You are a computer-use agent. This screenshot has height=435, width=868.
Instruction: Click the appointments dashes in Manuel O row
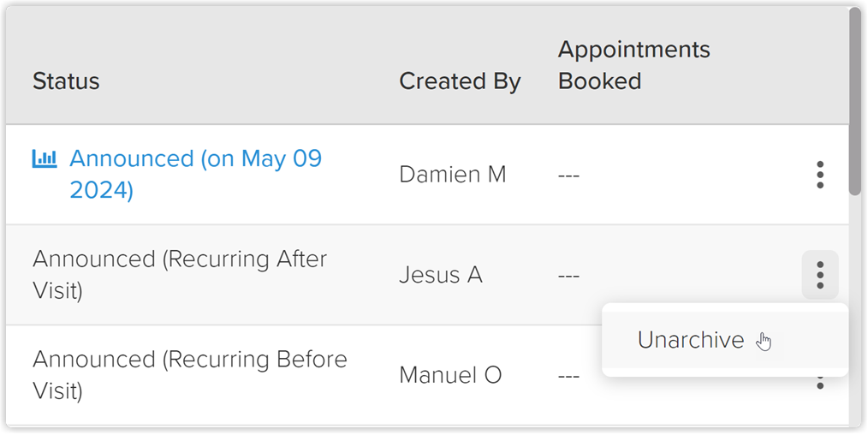[568, 376]
